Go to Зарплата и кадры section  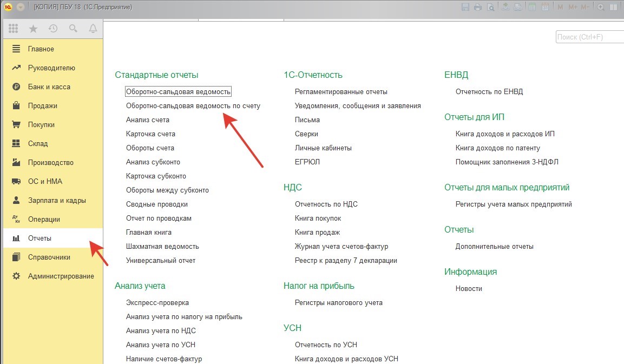(57, 201)
